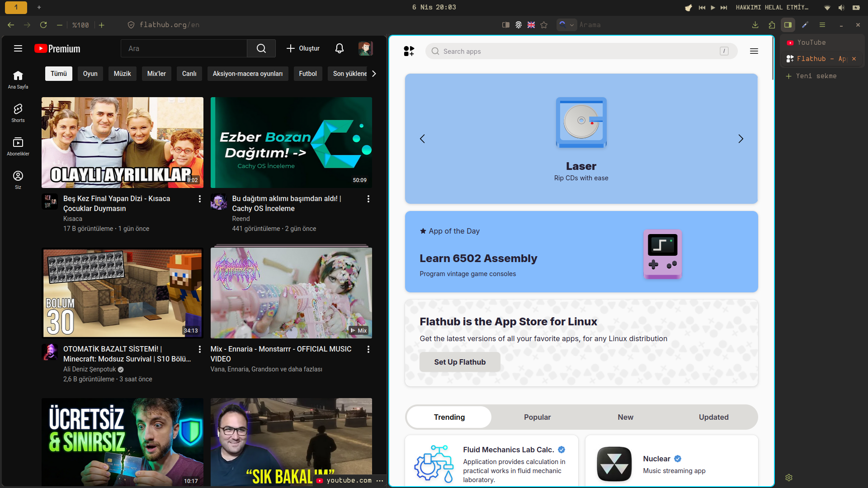The height and width of the screenshot is (488, 868).
Task: Click the shield tracking-protection icon in address bar
Action: point(131,25)
